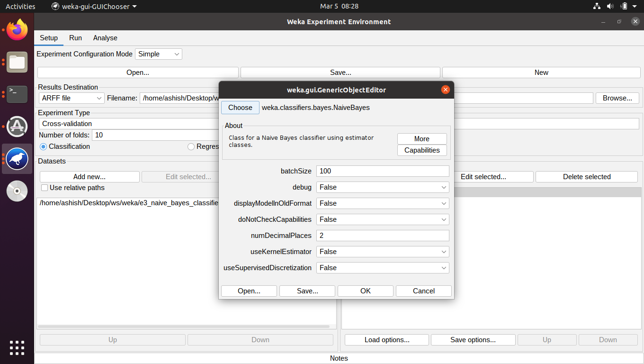Click Browse... for results destination

pos(617,98)
